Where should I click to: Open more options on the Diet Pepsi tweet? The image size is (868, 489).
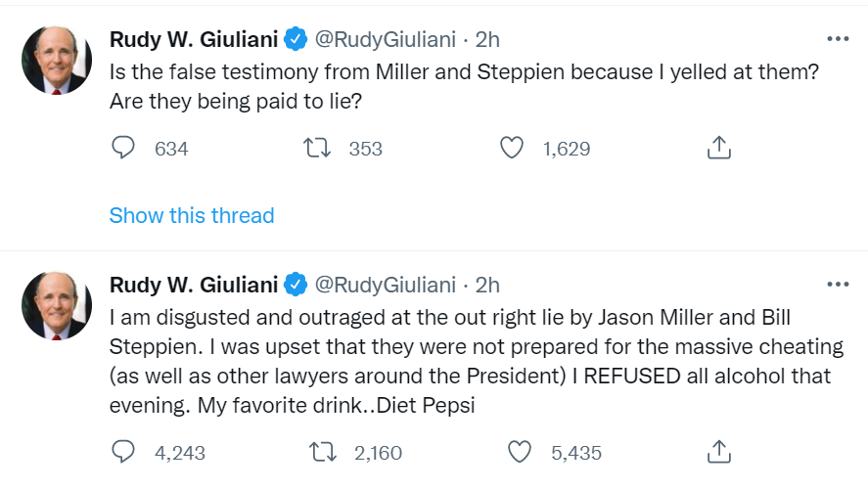click(838, 285)
